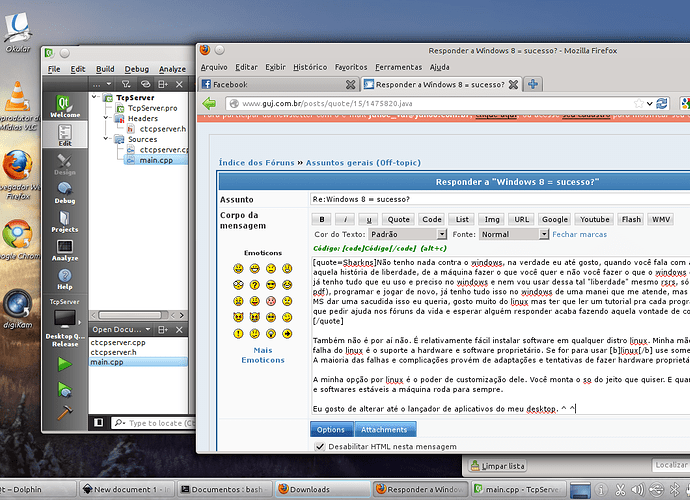Open Projects mode in Qt Creator
Screen dimensions: 690x500
click(x=65, y=221)
